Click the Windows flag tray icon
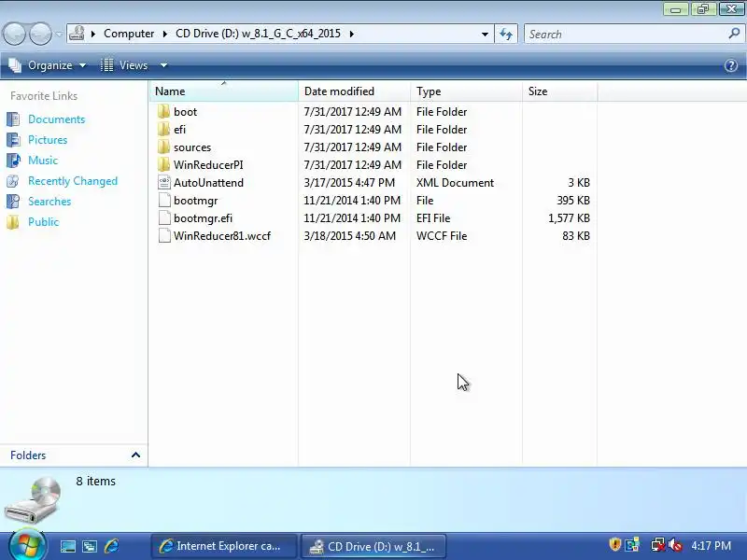The image size is (747, 560). [x=632, y=545]
